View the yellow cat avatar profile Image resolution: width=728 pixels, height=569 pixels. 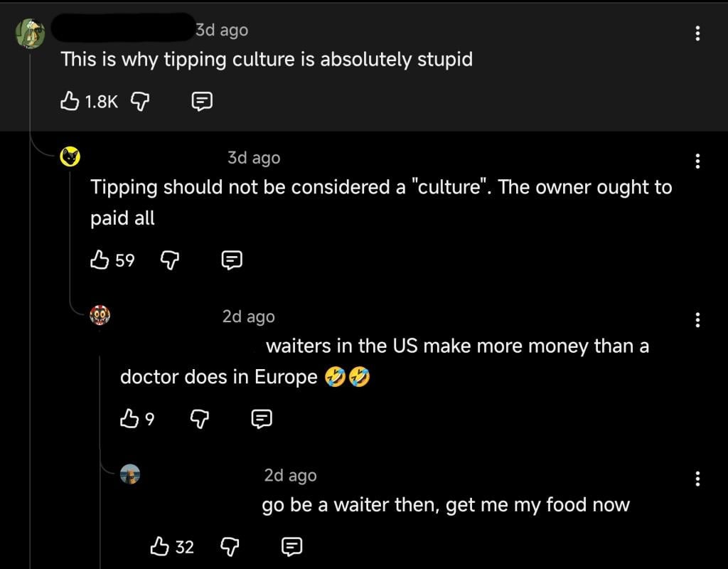tap(70, 157)
